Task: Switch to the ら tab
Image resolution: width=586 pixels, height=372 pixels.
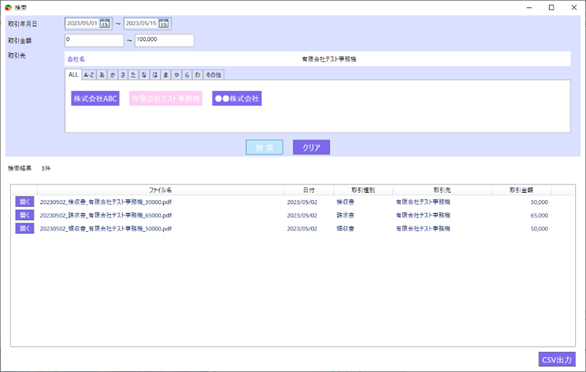Action: (x=187, y=75)
